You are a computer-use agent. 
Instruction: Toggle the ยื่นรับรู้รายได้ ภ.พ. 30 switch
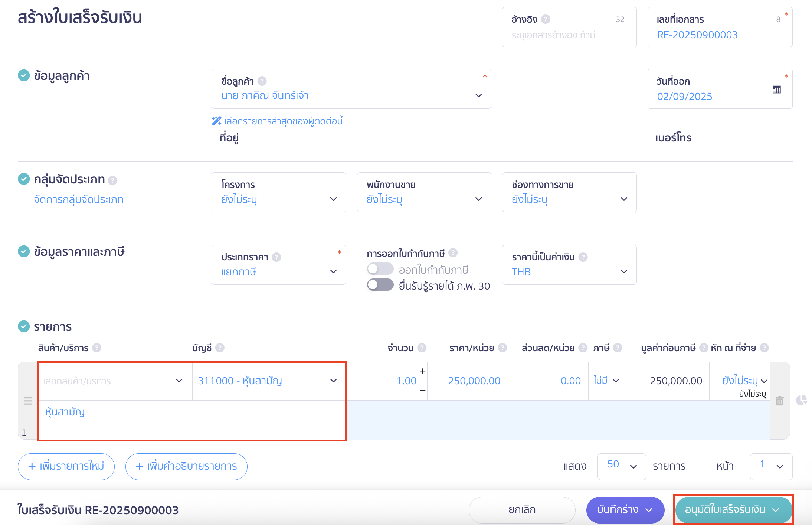380,285
